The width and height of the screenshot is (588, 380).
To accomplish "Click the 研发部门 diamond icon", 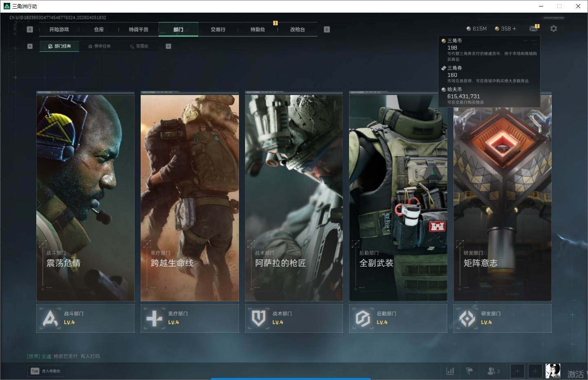I will 467,318.
